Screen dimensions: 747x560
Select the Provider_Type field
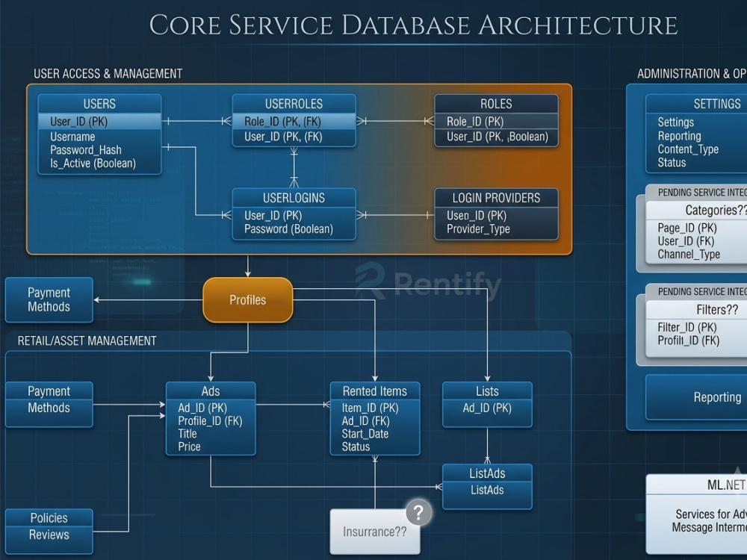(x=478, y=229)
